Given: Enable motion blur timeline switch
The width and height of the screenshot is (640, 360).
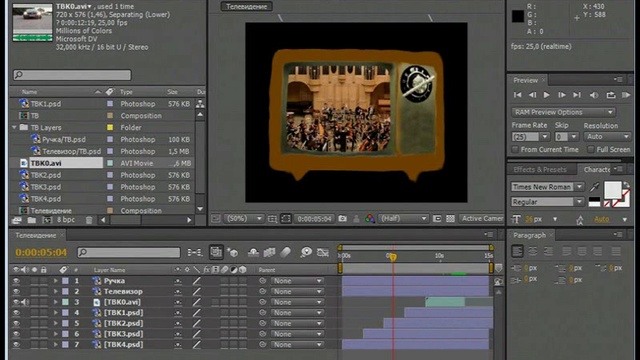Looking at the screenshot, I should point(285,253).
